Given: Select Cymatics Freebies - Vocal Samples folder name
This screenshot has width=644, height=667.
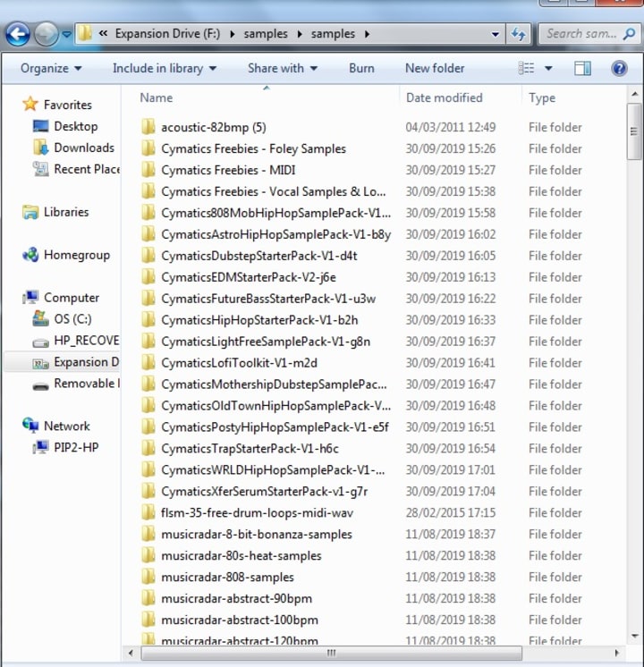Looking at the screenshot, I should (274, 191).
